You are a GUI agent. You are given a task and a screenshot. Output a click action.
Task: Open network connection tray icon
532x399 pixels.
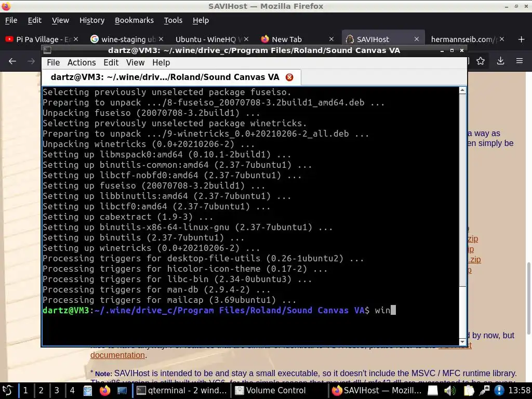tap(484, 391)
